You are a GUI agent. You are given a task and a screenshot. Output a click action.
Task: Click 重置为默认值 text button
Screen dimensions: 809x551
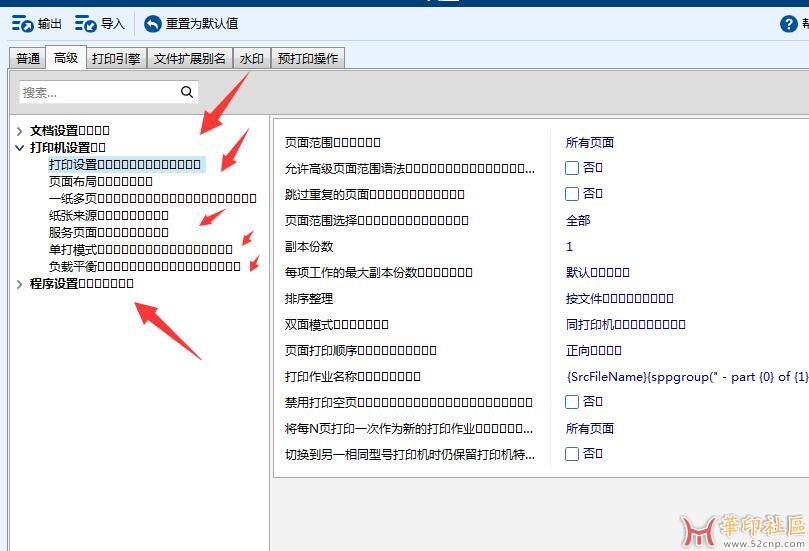pos(202,24)
